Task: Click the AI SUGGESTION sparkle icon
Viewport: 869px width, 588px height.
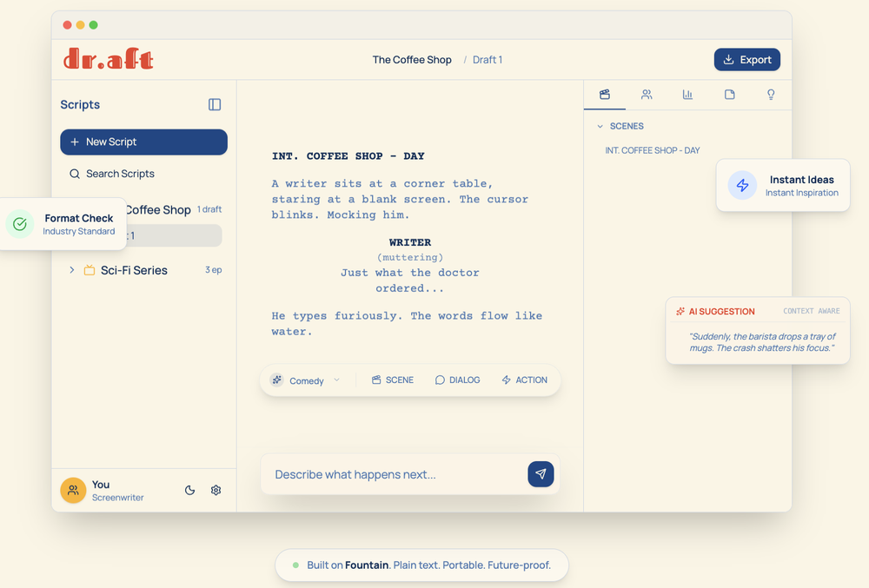Action: (680, 312)
